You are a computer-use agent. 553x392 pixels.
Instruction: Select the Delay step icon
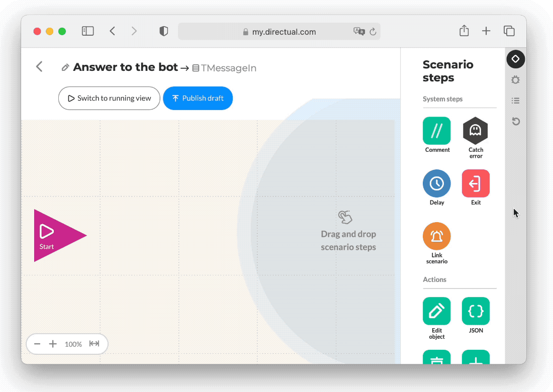tap(436, 184)
